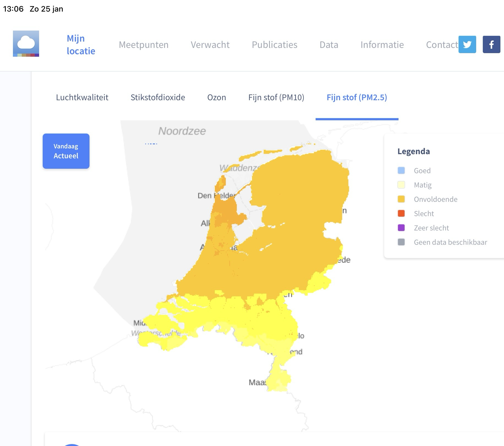Click the Noordzee label on the map
Image resolution: width=504 pixels, height=446 pixels.
pyautogui.click(x=182, y=131)
